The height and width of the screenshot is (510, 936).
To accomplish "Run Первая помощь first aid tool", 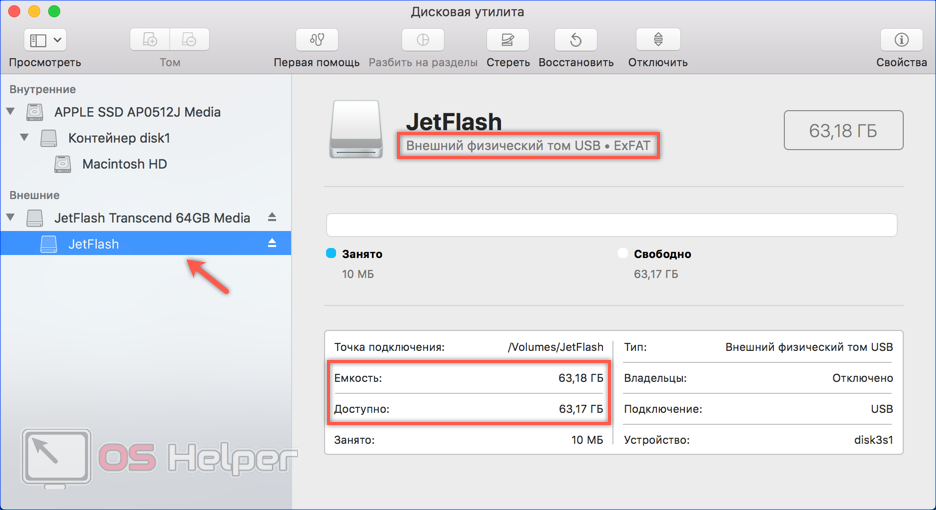I will 317,40.
